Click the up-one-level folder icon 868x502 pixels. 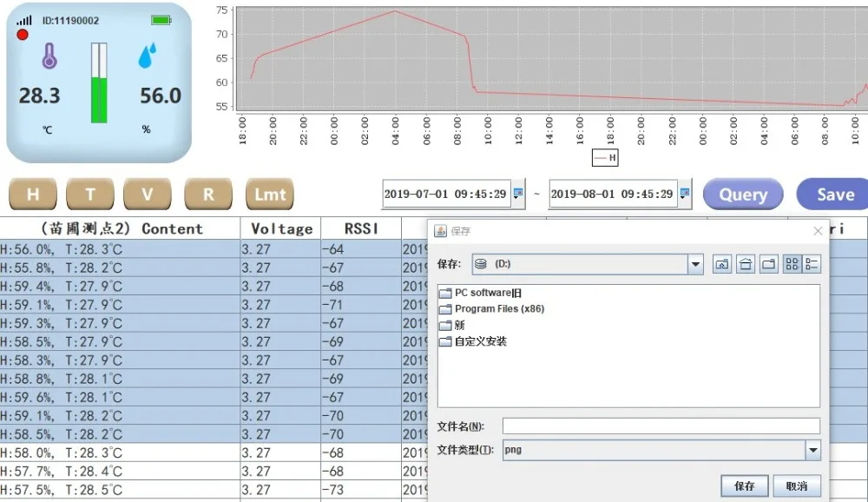722,264
